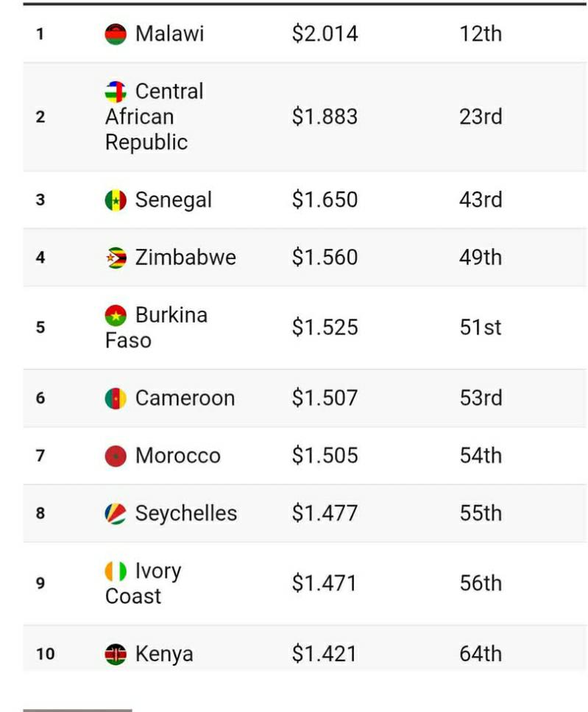Tap the Burkina Faso flag icon
Screen dimensions: 588x712
click(116, 316)
